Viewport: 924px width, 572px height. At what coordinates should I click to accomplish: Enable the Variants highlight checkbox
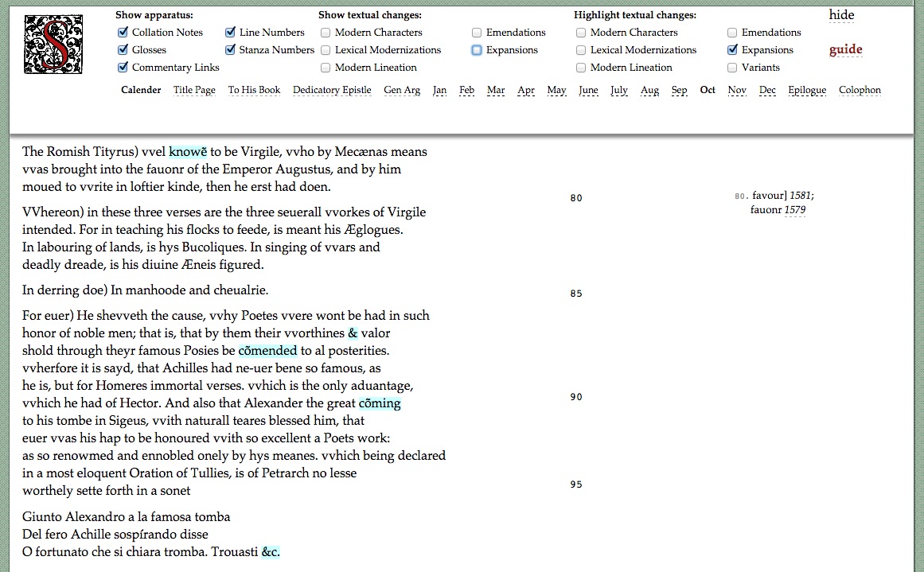tap(732, 68)
